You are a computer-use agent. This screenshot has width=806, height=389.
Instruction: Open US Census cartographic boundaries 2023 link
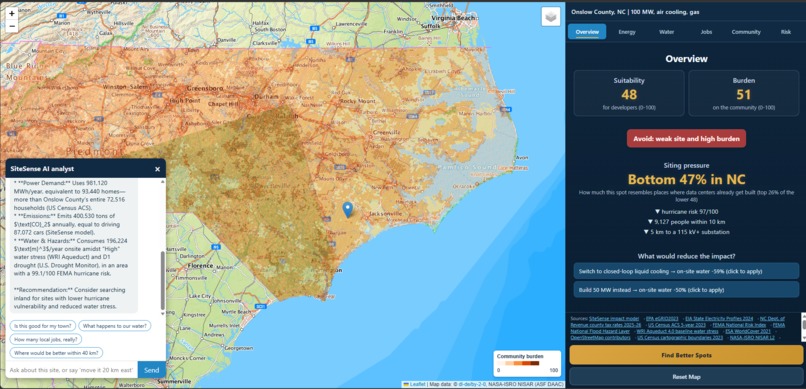tap(680, 338)
